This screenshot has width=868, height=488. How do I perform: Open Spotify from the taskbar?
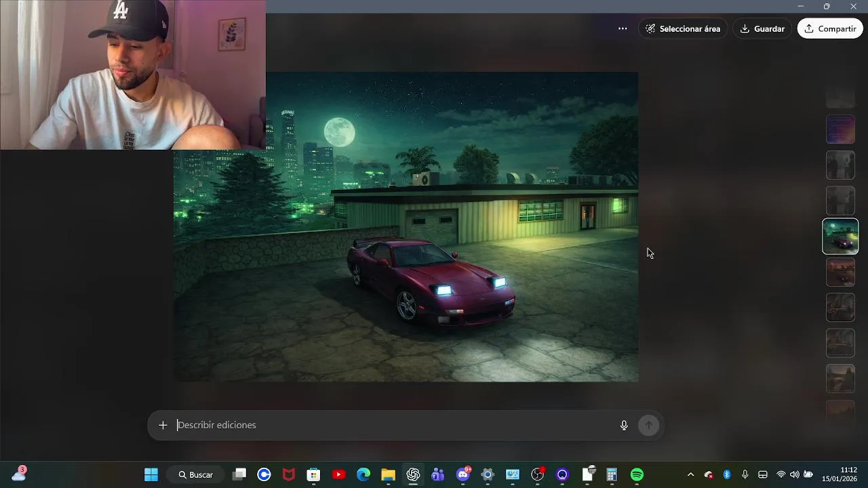(637, 474)
